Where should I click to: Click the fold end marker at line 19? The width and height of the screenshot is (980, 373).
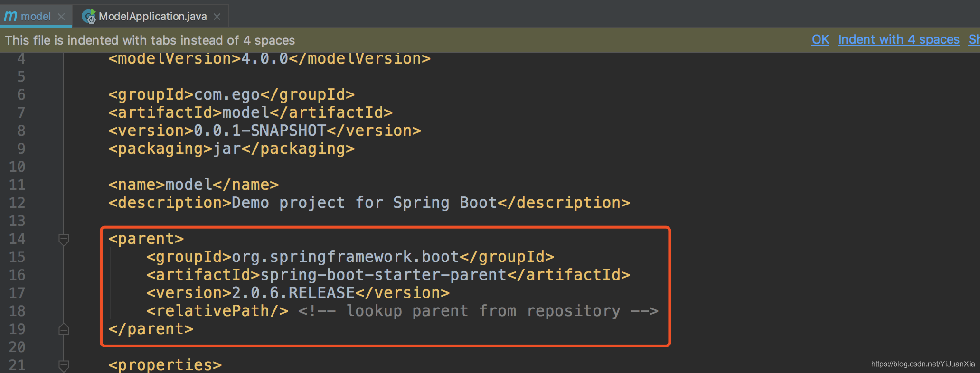click(64, 329)
